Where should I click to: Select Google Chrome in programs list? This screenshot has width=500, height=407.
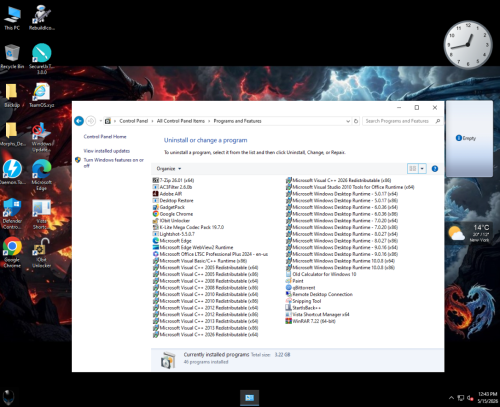[173, 214]
